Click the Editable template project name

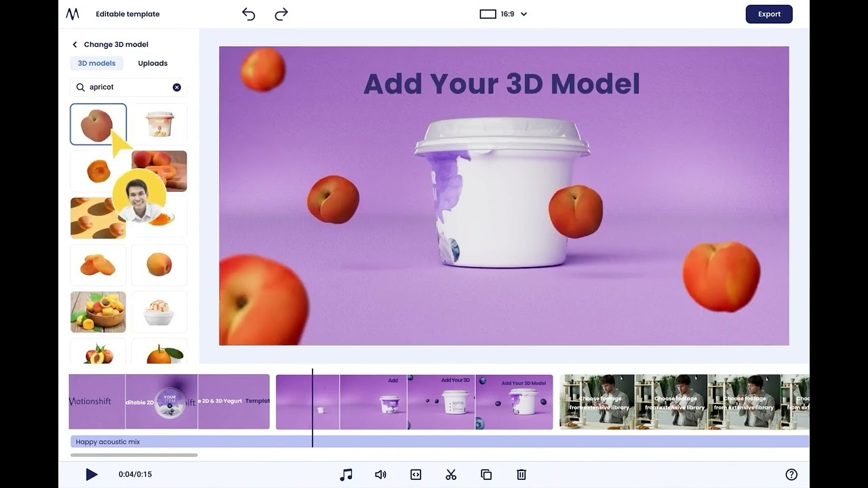tap(127, 14)
